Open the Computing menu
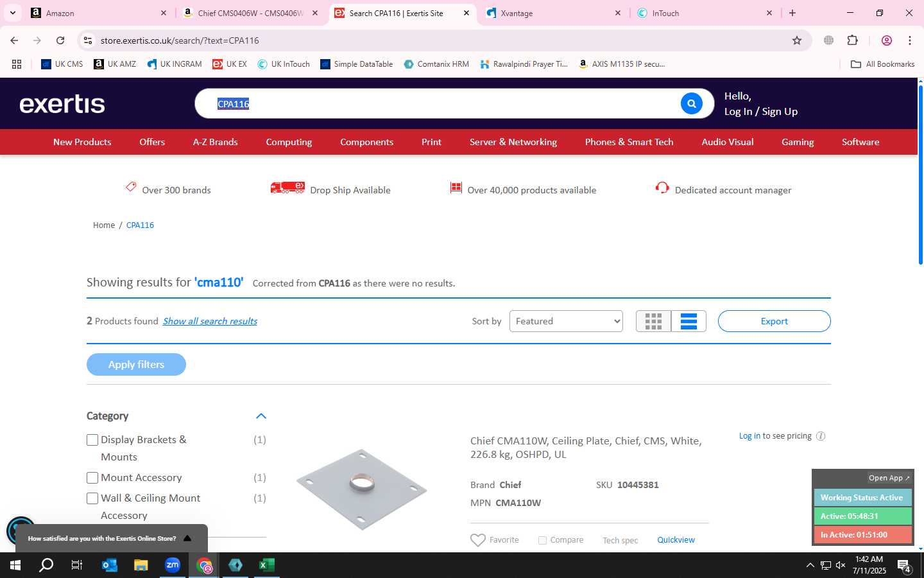Screen dimensions: 924x578 tap(289, 142)
